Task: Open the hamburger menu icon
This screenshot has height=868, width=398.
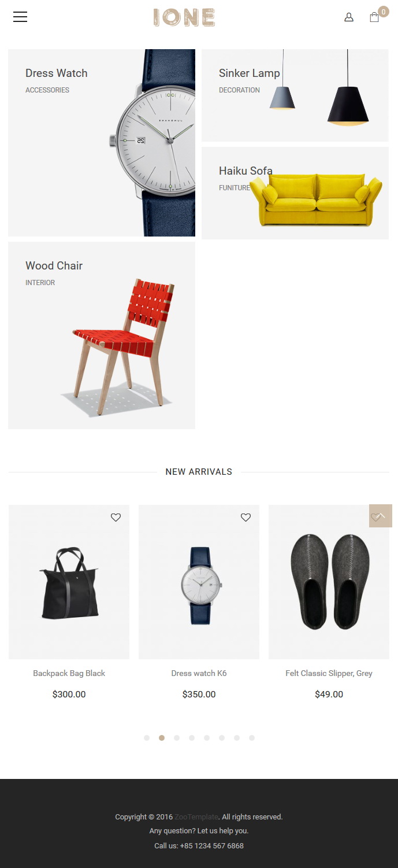Action: coord(20,17)
